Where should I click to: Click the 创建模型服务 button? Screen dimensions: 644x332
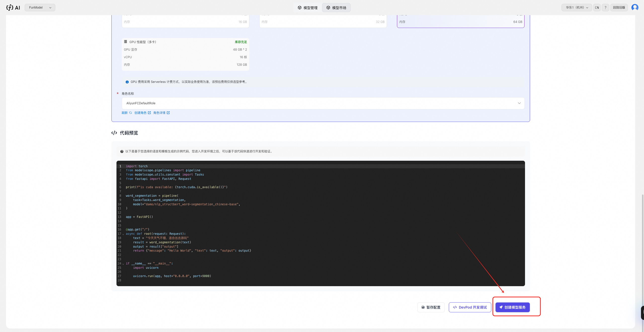512,307
